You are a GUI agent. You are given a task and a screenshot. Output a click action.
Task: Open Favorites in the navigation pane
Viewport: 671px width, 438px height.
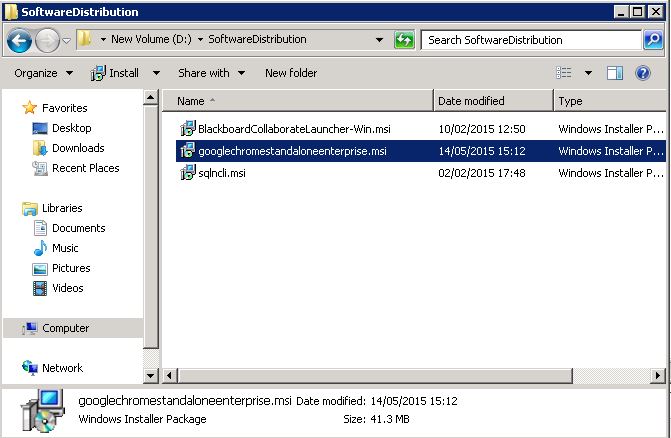pos(65,108)
